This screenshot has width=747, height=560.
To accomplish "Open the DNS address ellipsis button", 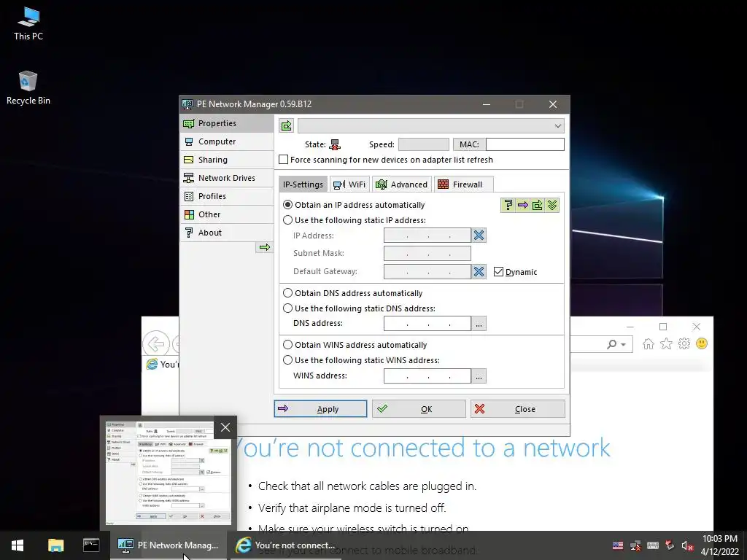I will 479,324.
